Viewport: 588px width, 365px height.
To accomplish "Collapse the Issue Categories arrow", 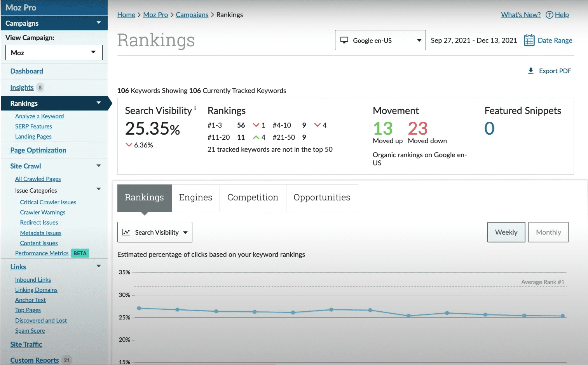I will pos(99,189).
